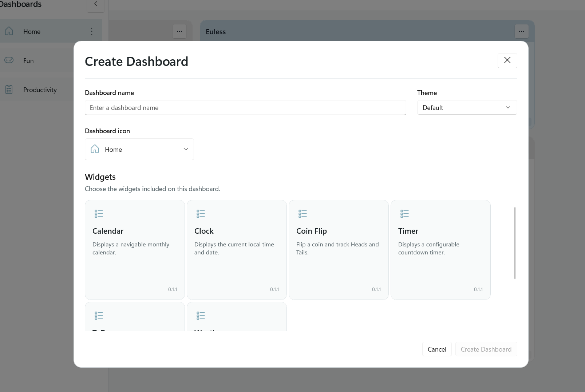Open the Theme dropdown set to Default
The height and width of the screenshot is (392, 585).
(x=467, y=107)
